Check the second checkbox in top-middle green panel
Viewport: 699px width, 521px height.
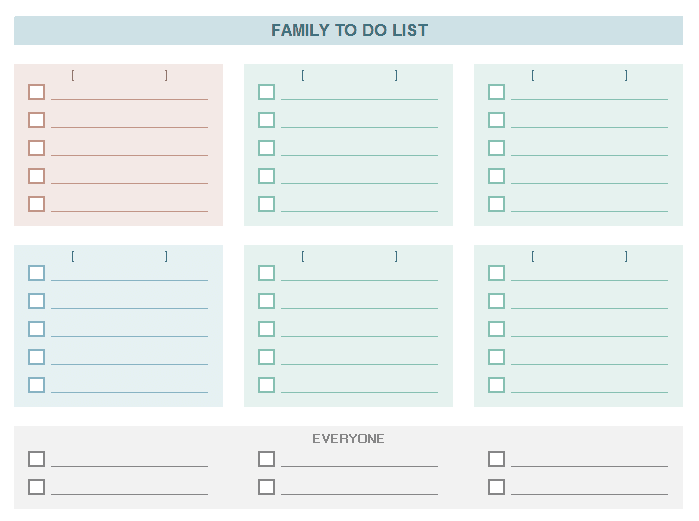pyautogui.click(x=267, y=120)
